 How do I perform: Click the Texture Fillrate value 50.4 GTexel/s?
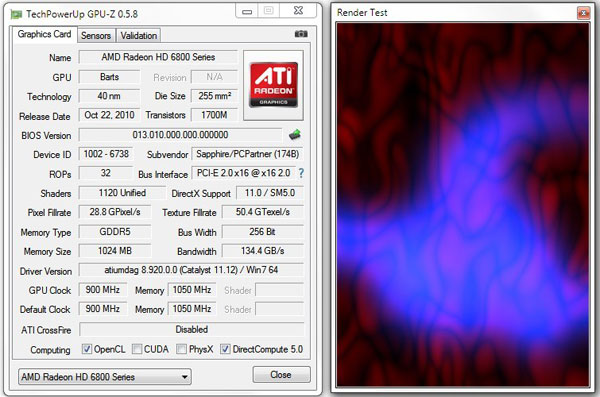click(x=262, y=212)
